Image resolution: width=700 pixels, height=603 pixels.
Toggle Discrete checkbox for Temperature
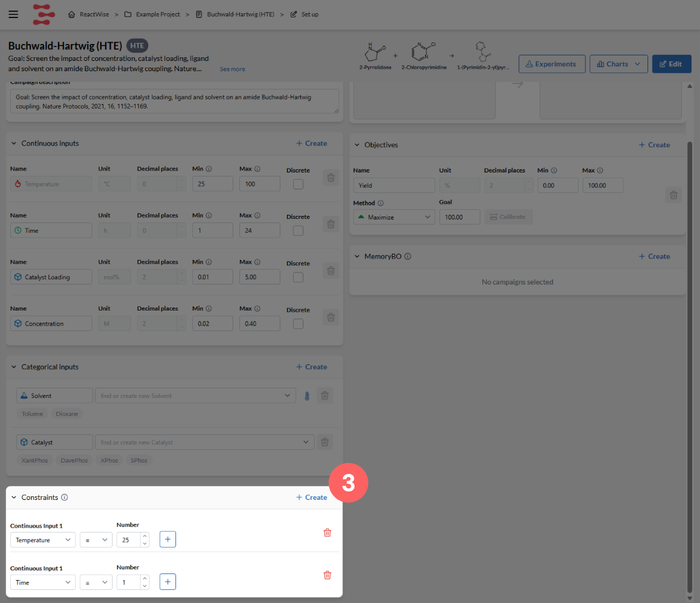298,185
